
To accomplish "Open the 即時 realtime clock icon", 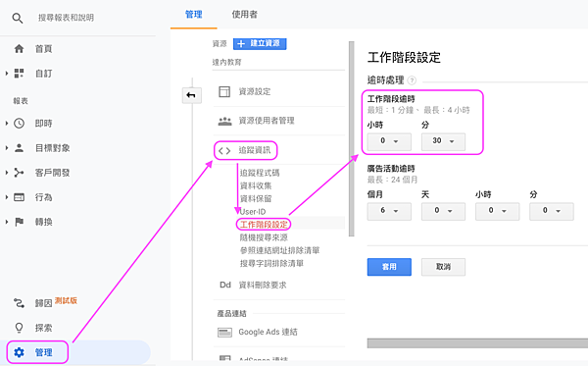I will tap(20, 123).
